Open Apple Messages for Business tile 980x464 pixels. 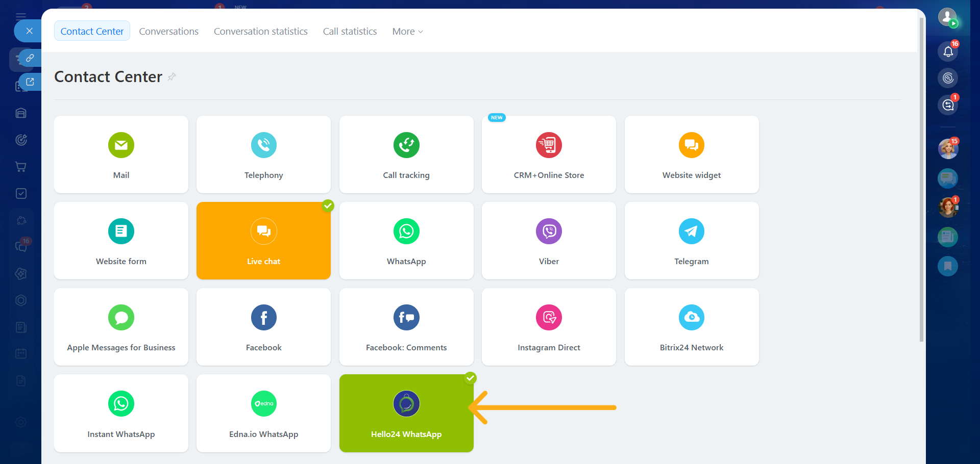[x=121, y=327]
